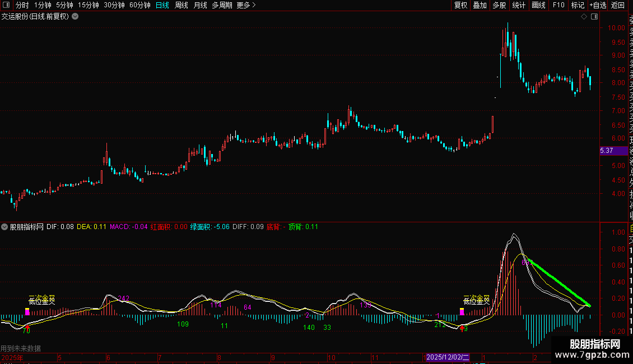The image size is (633, 364).
Task: Open the indicator panel dropdown circle
Action: [x=4, y=227]
